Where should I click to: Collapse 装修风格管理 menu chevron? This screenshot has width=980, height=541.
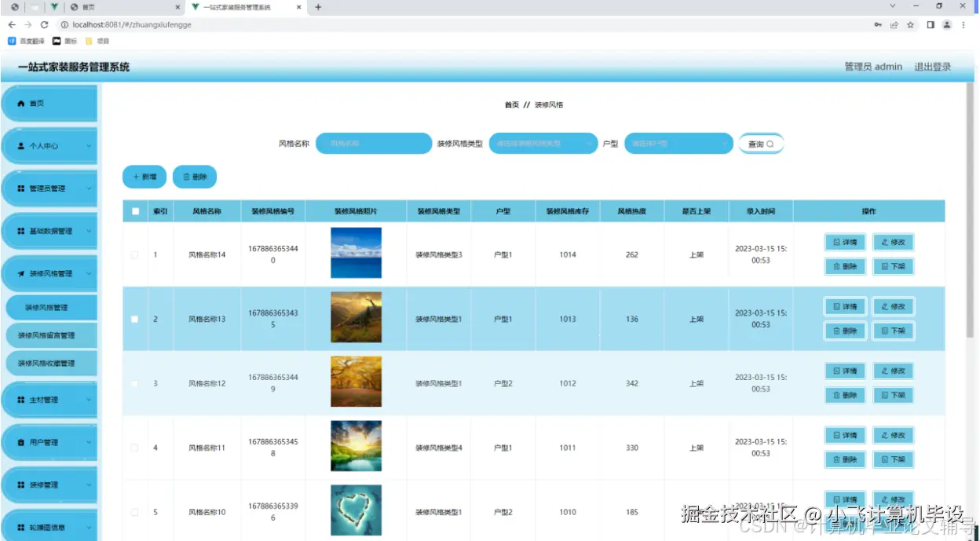point(89,273)
